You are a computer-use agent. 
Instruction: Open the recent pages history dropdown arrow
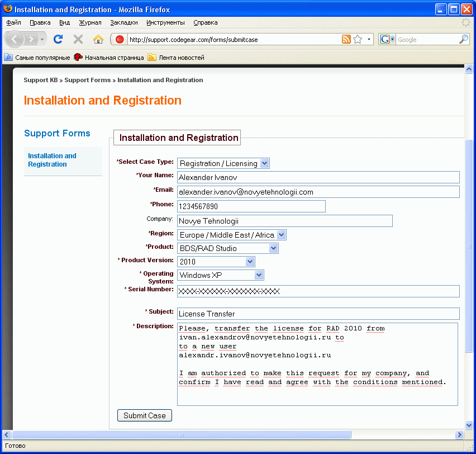point(42,40)
